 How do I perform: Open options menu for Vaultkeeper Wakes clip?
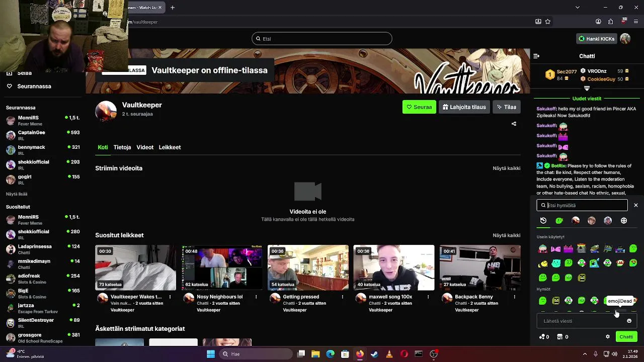pyautogui.click(x=170, y=297)
